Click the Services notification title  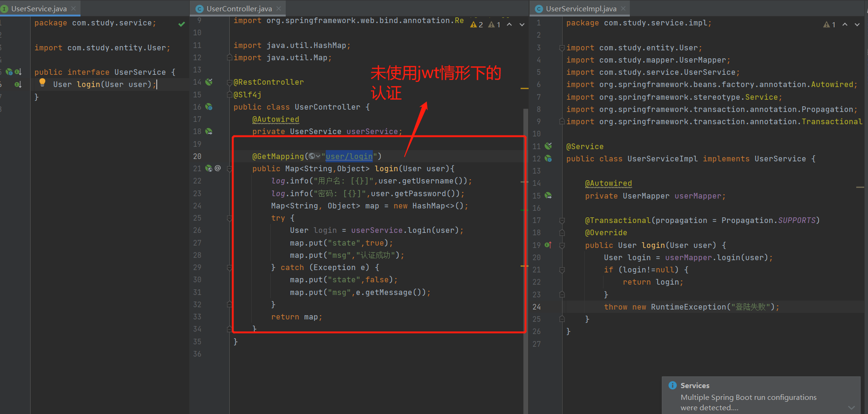695,385
